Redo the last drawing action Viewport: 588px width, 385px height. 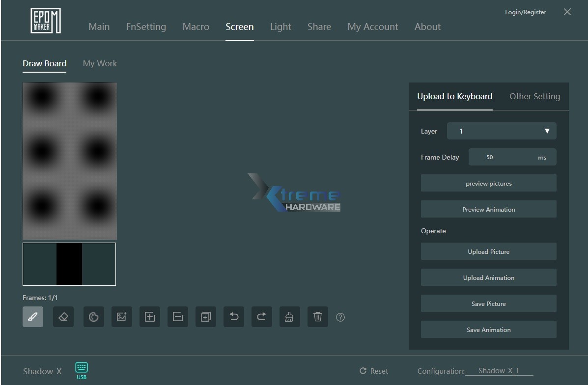[x=262, y=317]
